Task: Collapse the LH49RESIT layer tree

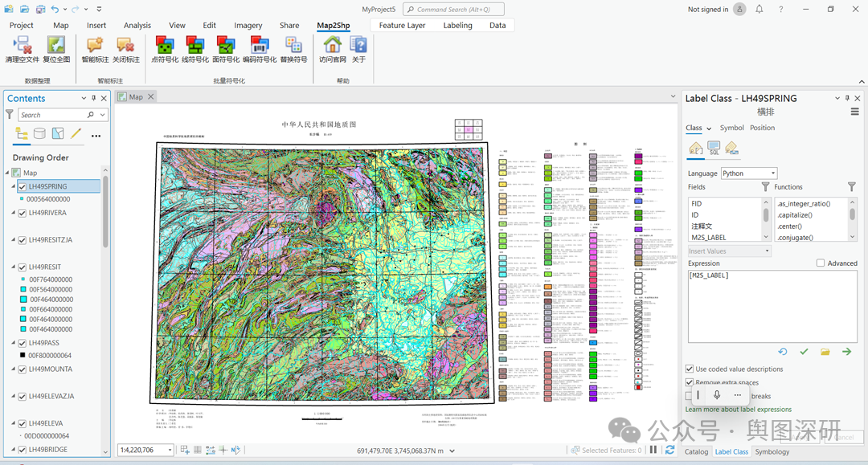Action: (14, 267)
